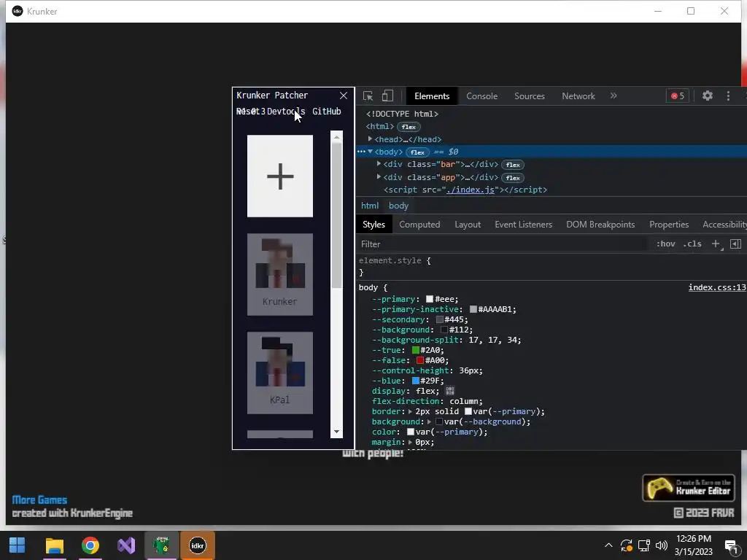Activate the inspect element picker icon
Screen dimensions: 747x560
coord(368,96)
